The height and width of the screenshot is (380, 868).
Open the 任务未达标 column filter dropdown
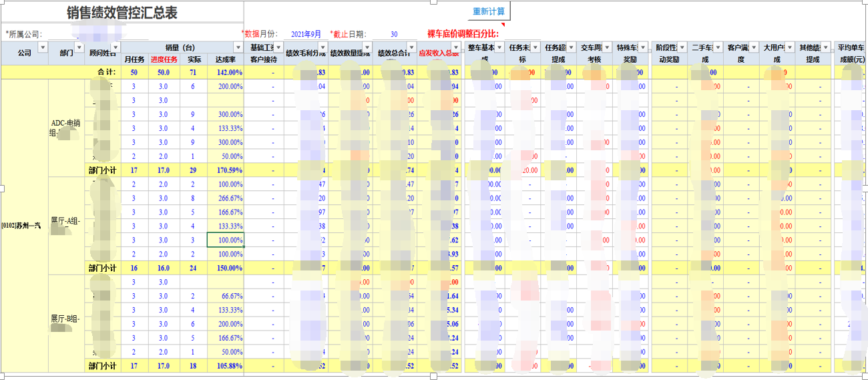click(x=535, y=47)
